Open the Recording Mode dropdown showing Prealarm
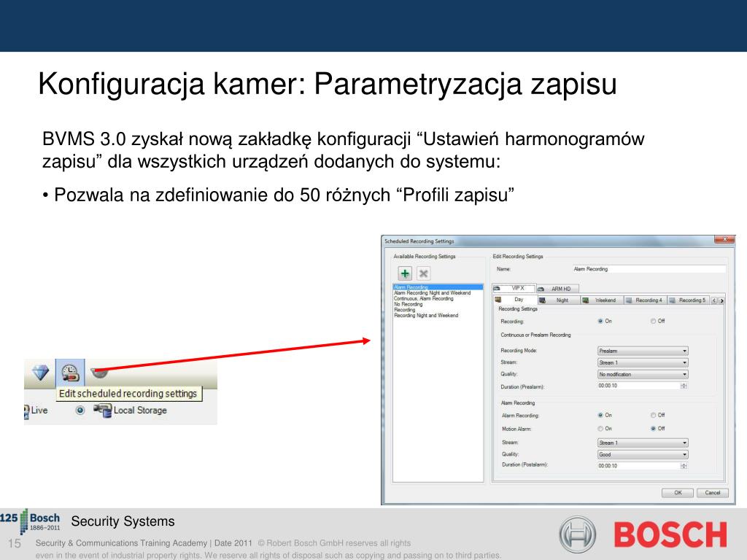 [643, 351]
